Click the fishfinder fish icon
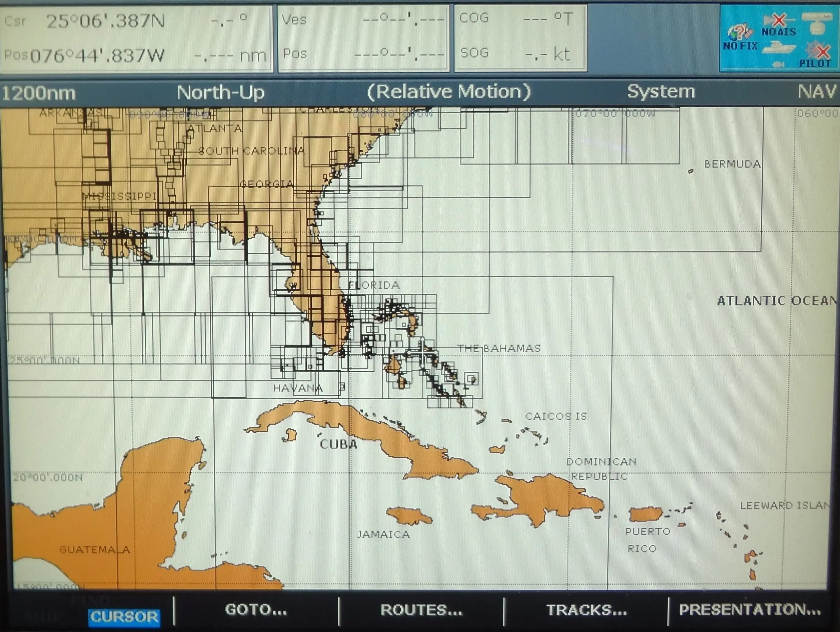The image size is (840, 632). (x=779, y=64)
